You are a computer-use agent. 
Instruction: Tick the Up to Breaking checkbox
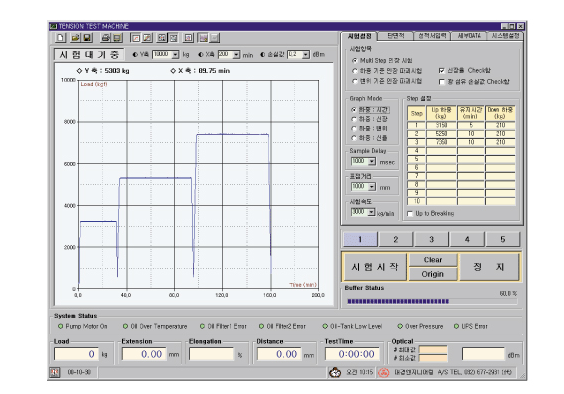410,213
